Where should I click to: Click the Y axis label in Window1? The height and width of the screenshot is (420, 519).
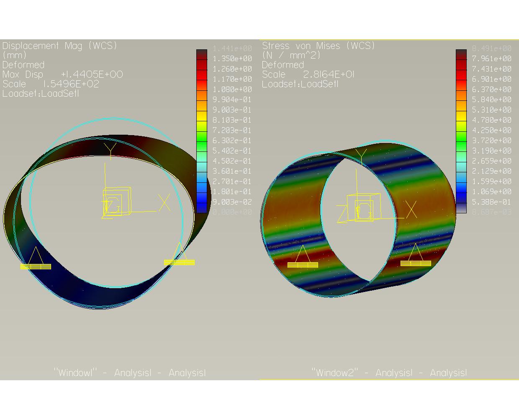click(110, 151)
